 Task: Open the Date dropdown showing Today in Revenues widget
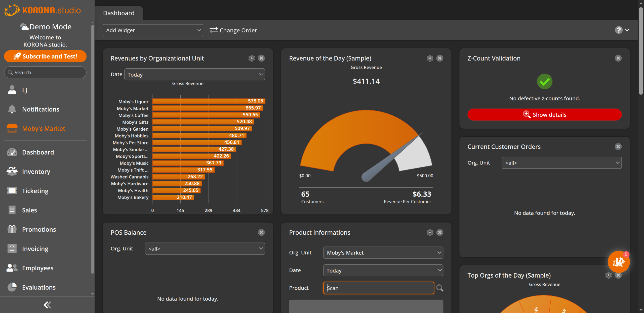click(x=194, y=75)
